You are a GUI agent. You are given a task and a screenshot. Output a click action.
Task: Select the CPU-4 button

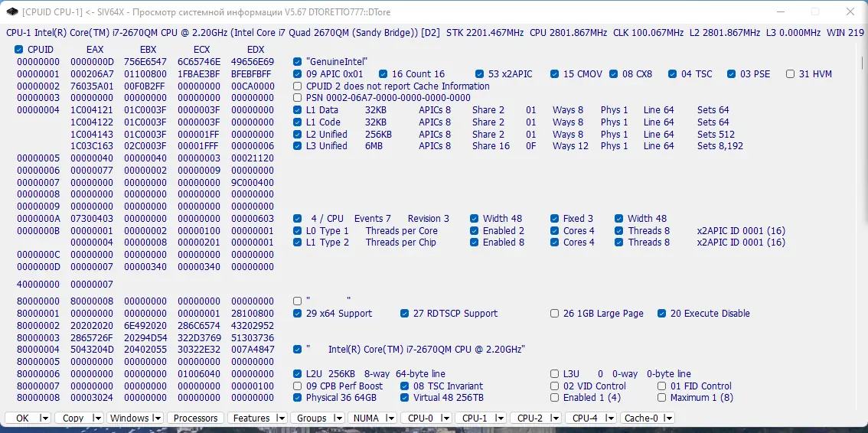(585, 418)
